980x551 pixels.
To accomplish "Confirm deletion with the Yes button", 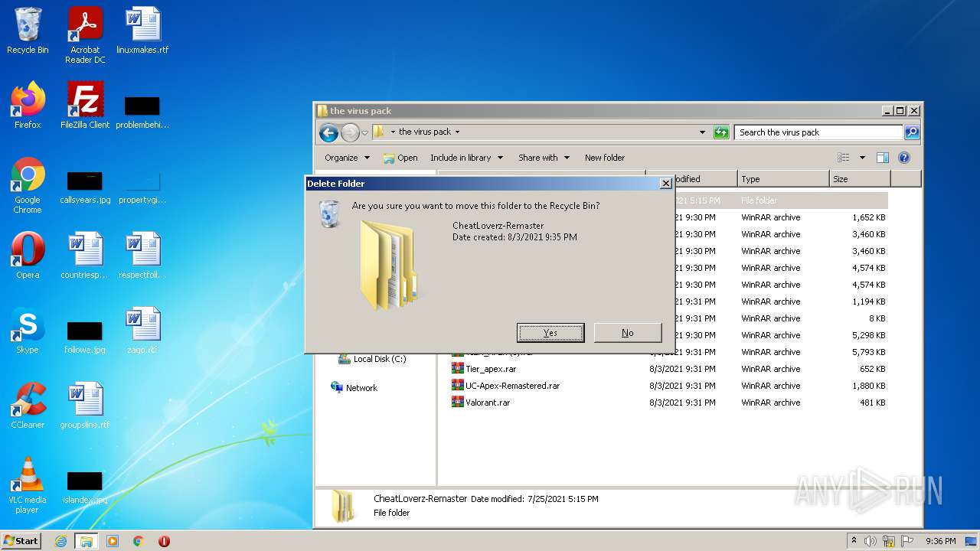I will (550, 333).
